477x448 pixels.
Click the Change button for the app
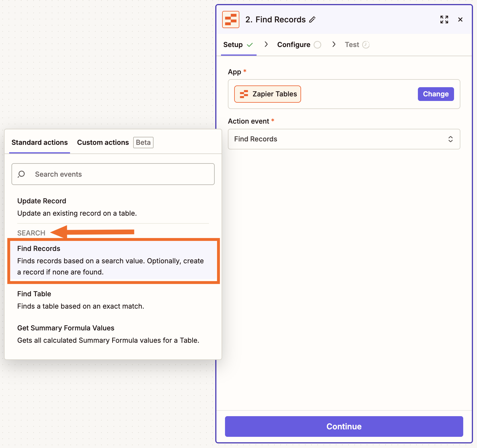[435, 94]
